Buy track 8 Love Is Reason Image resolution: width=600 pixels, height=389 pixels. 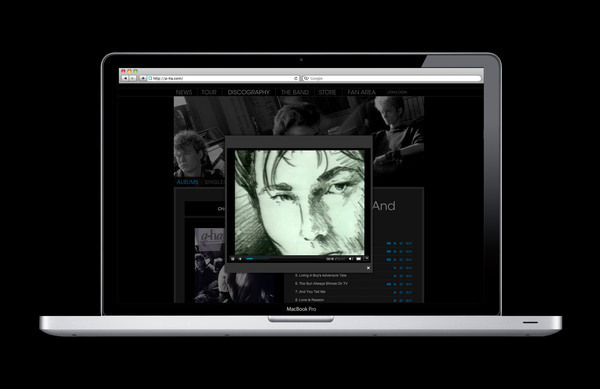[409, 301]
